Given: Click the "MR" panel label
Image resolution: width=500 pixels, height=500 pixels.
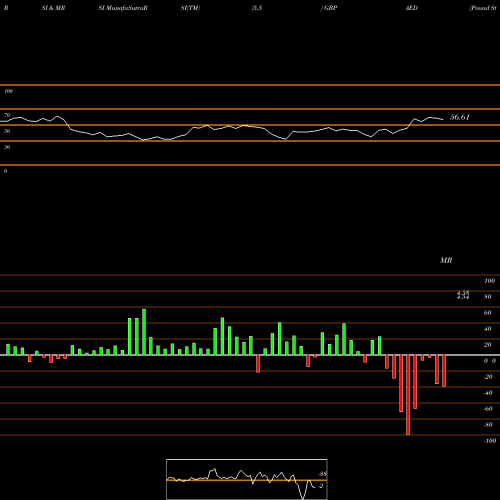Looking at the screenshot, I should tap(446, 260).
